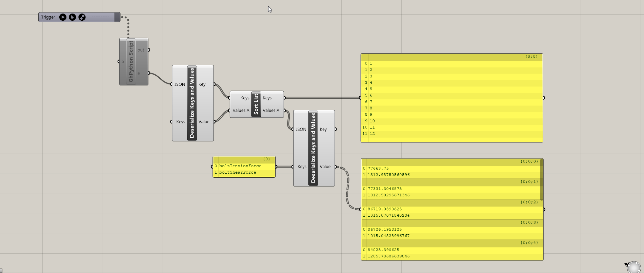The image size is (644, 273).
Task: Click Key output on the right Deserialize component
Action: coord(323,129)
